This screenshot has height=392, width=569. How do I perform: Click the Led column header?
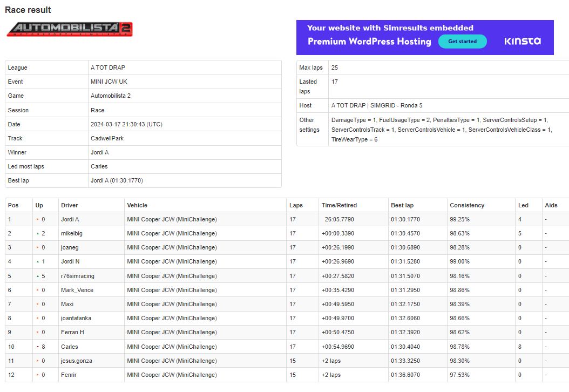tap(523, 205)
